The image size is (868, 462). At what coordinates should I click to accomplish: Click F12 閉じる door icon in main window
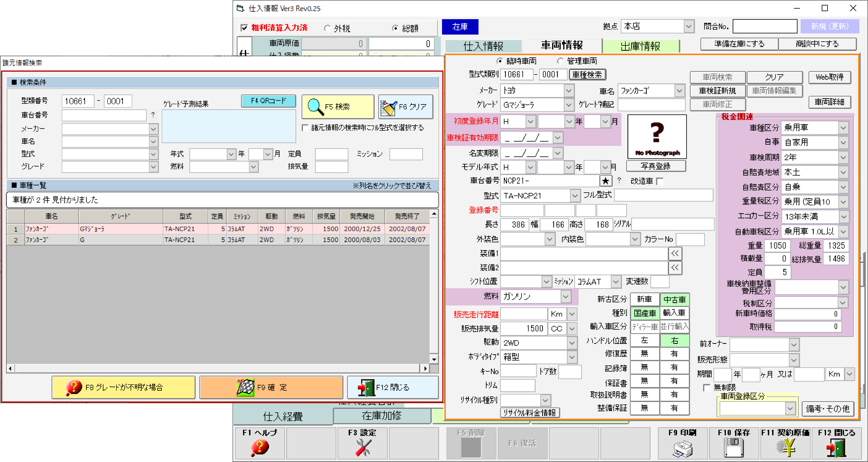tap(837, 448)
